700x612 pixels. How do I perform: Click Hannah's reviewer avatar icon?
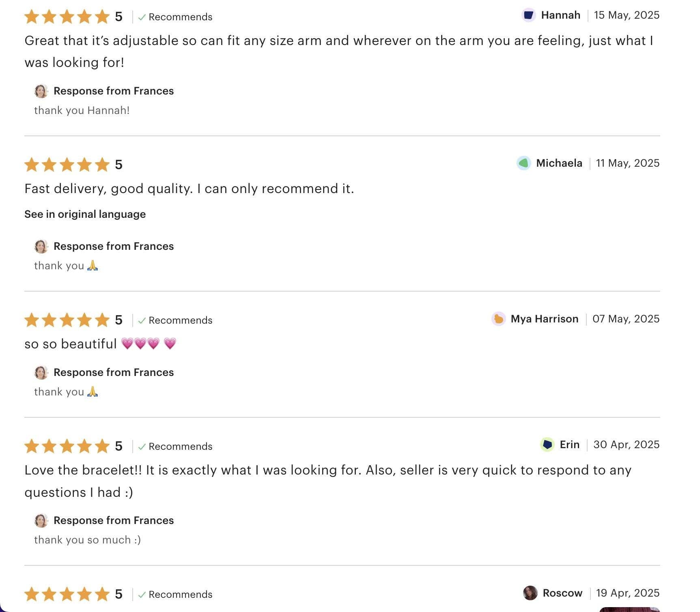528,15
